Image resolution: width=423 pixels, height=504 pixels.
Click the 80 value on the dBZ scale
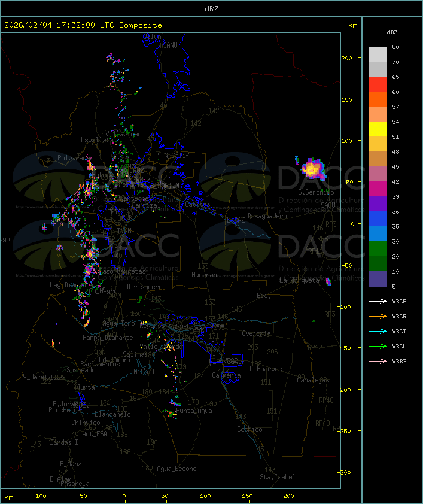pos(395,47)
